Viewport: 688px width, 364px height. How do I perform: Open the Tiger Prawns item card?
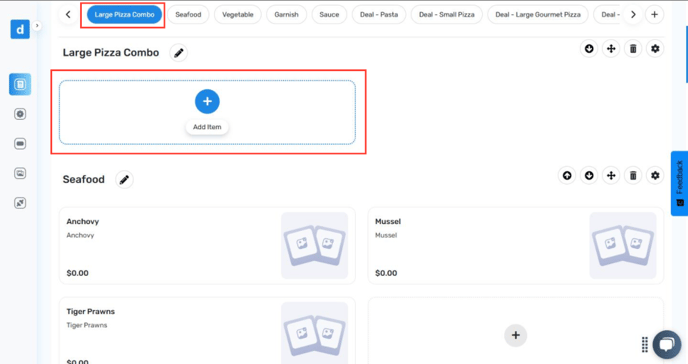[207, 331]
